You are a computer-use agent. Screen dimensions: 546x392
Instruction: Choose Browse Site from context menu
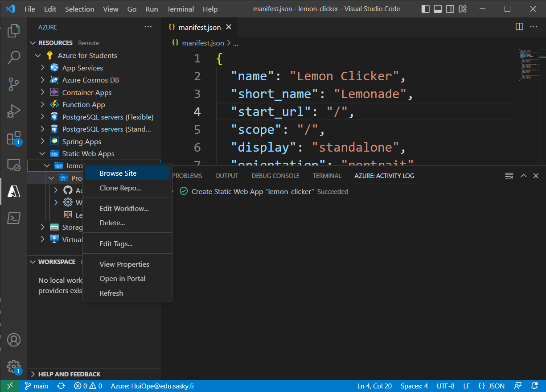tap(127, 173)
